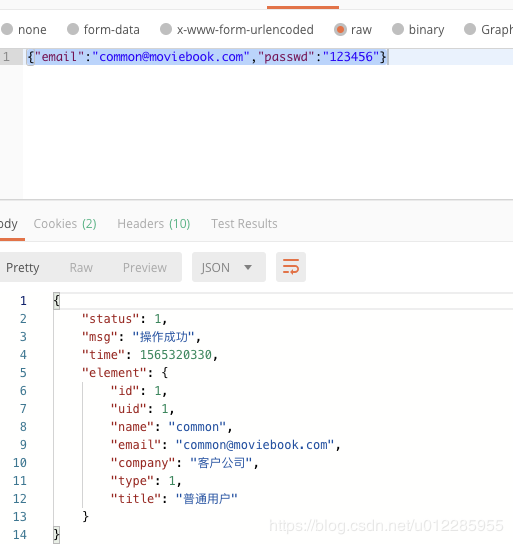The image size is (513, 544).
Task: Switch to the Cookies (2) tab
Action: 65,224
